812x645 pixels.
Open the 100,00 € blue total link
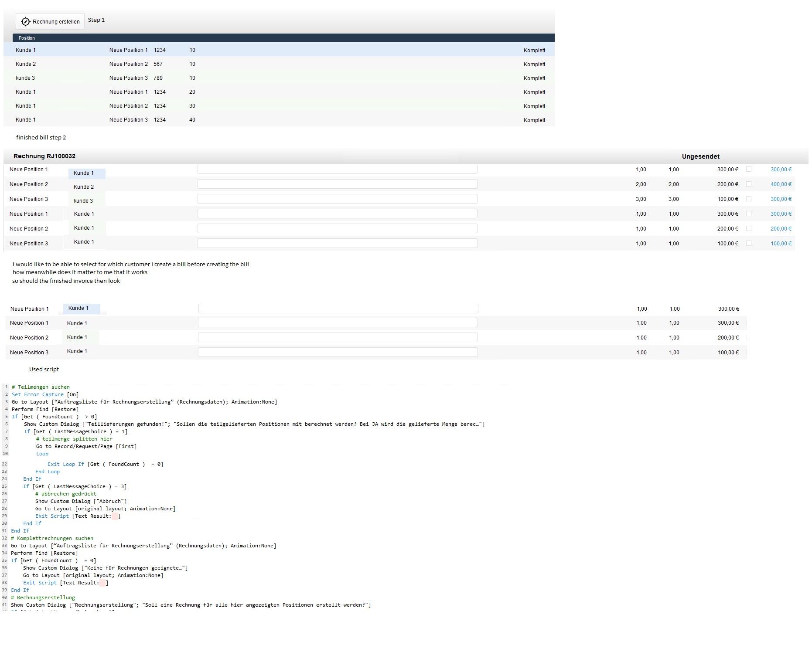[x=781, y=244]
